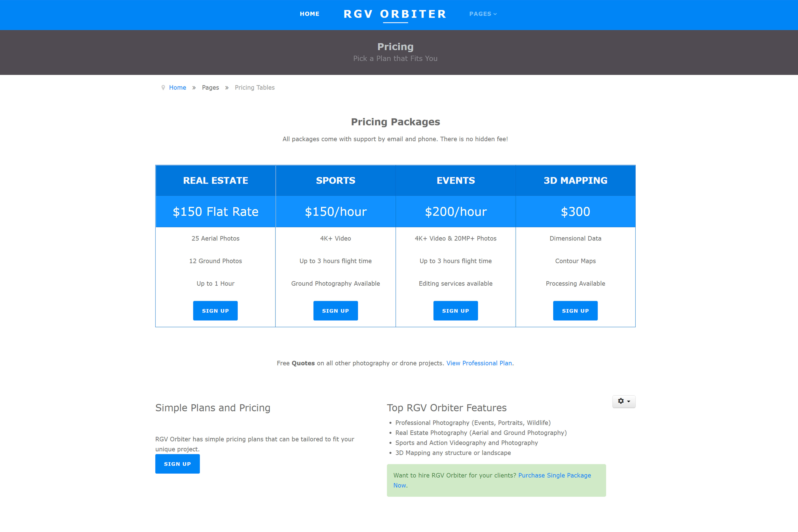Click Editing services available text
This screenshot has width=798, height=532.
(x=456, y=284)
